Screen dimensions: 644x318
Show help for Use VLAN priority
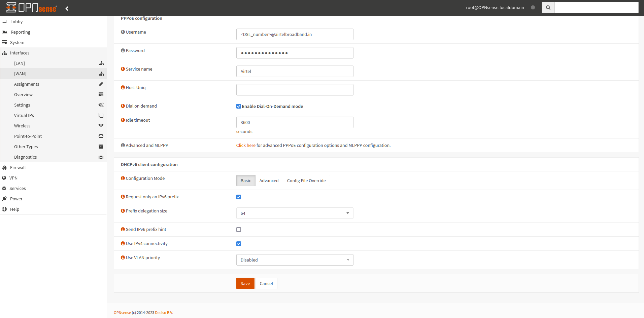pos(123,257)
